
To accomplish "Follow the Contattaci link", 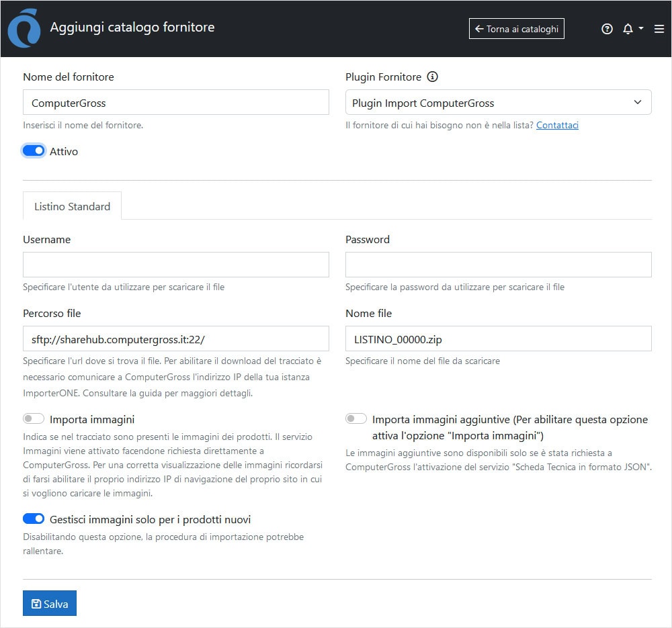I will click(557, 125).
